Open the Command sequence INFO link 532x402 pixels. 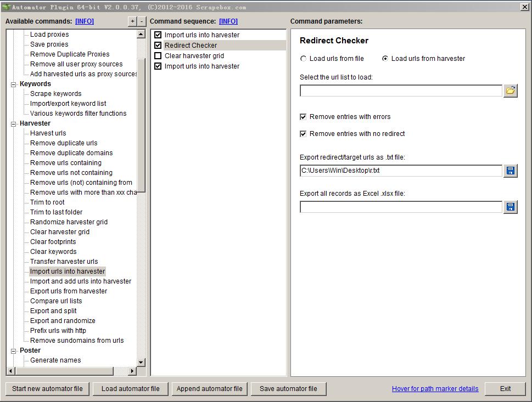[228, 21]
